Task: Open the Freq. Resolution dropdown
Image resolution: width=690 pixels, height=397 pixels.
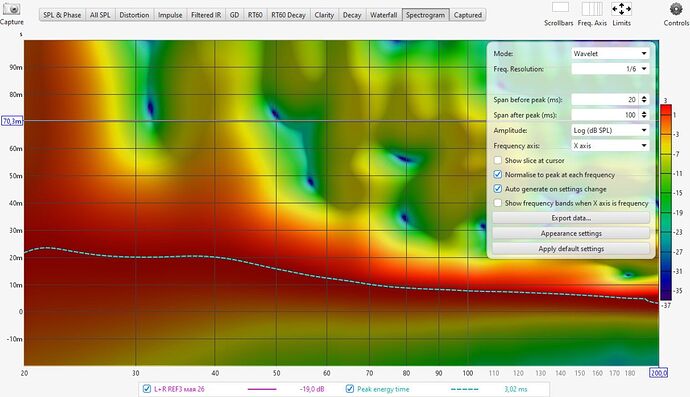Action: pos(610,69)
